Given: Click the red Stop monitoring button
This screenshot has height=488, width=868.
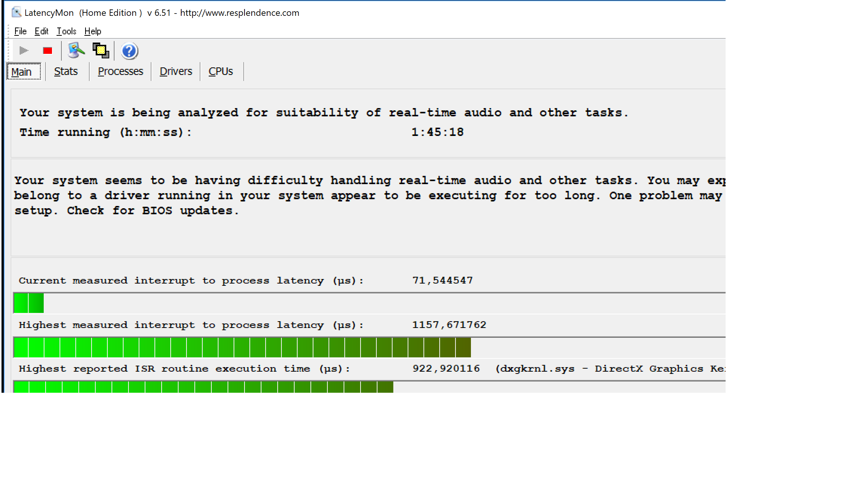Looking at the screenshot, I should 47,51.
